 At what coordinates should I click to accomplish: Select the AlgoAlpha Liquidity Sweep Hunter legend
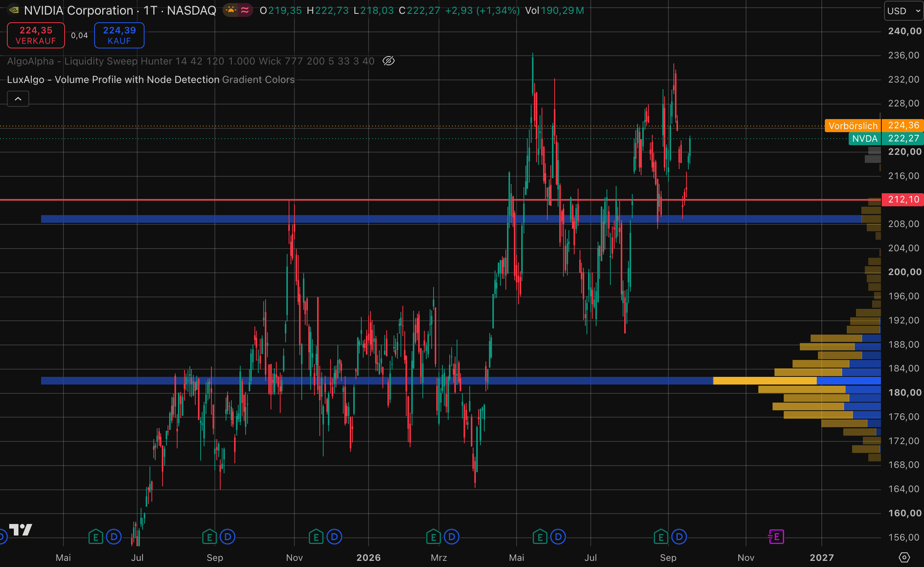pyautogui.click(x=191, y=61)
